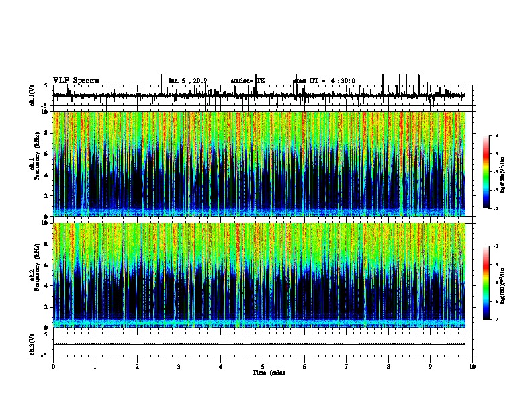Click the time axis tick label "1"
Image resolution: width=532 pixels, height=411 pixels.
point(95,367)
